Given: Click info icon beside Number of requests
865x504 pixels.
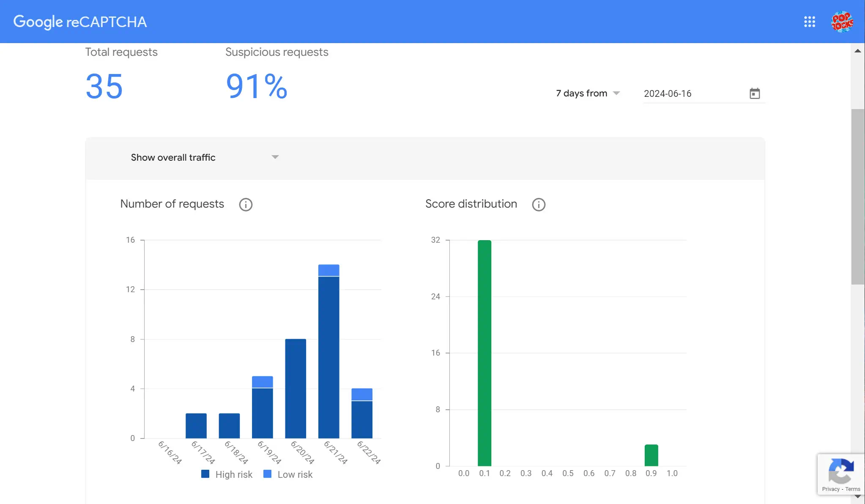Looking at the screenshot, I should point(246,205).
